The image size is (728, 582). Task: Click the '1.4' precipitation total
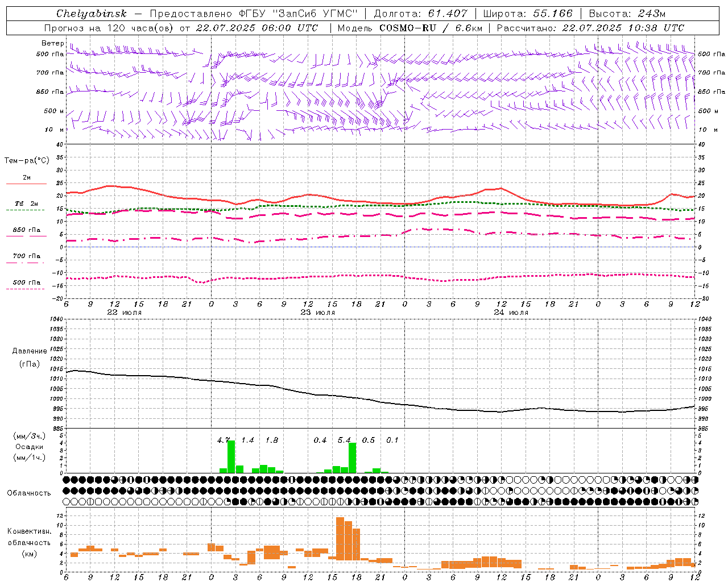click(247, 440)
